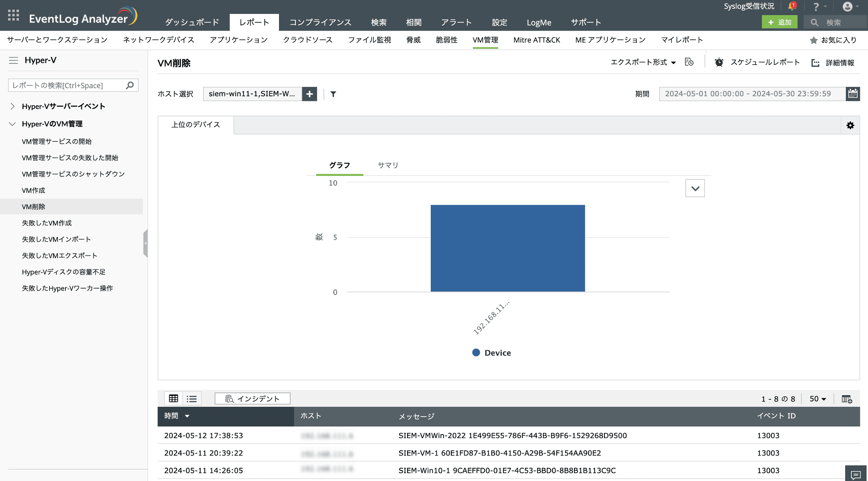Open the column chooser icon

[846, 399]
